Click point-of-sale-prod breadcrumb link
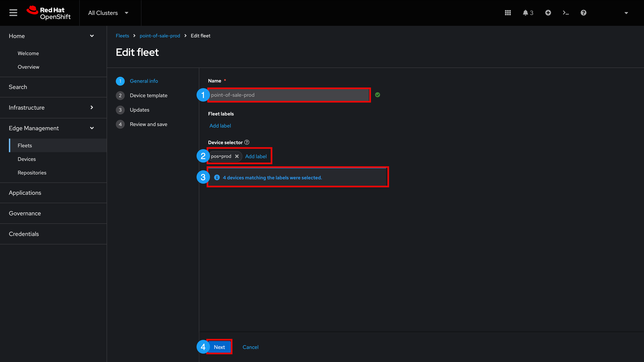The image size is (644, 362). [160, 36]
